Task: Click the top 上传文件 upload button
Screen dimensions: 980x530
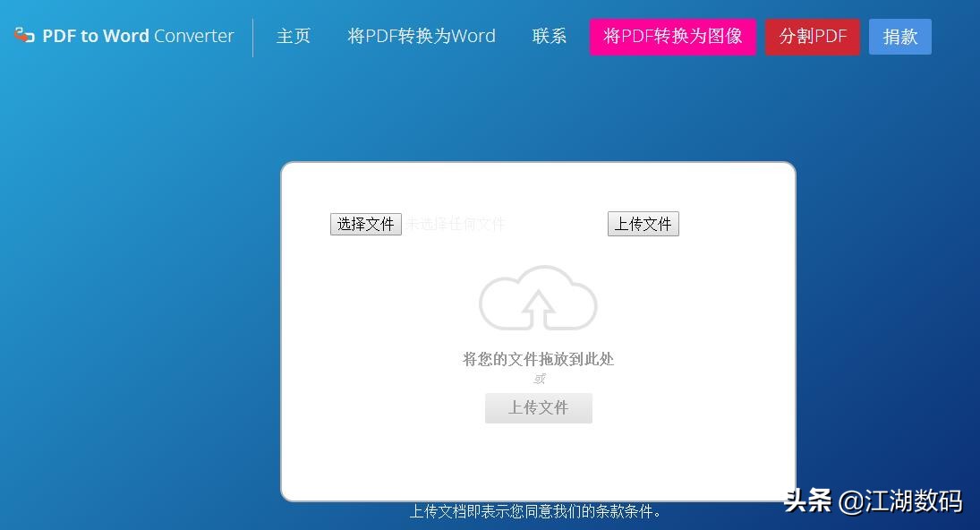Action: [643, 224]
